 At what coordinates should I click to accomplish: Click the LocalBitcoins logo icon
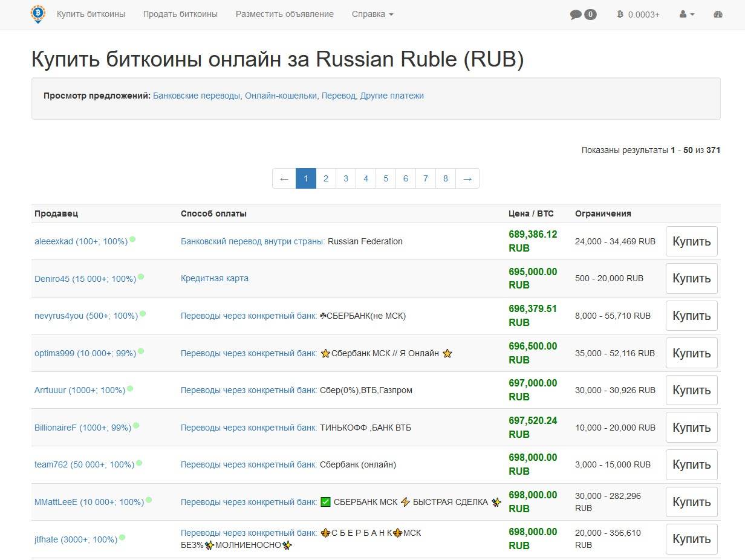[x=38, y=14]
